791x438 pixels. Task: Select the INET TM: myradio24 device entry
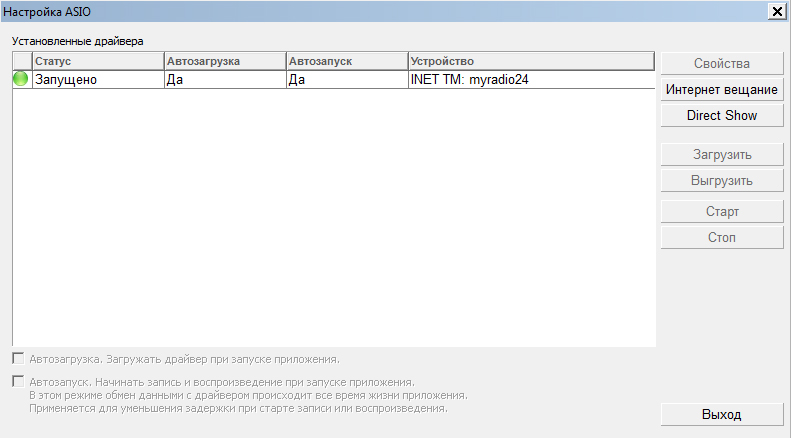(x=469, y=80)
